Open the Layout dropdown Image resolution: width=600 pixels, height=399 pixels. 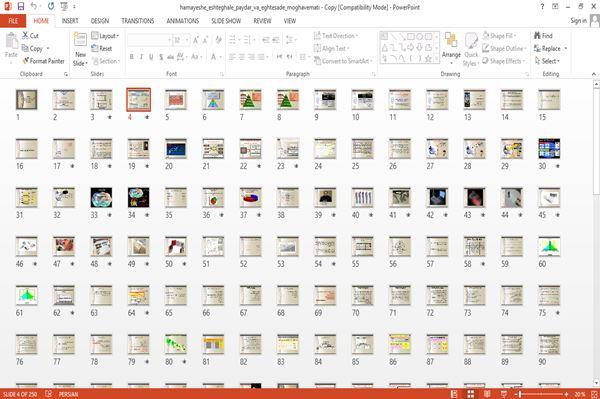pos(106,36)
